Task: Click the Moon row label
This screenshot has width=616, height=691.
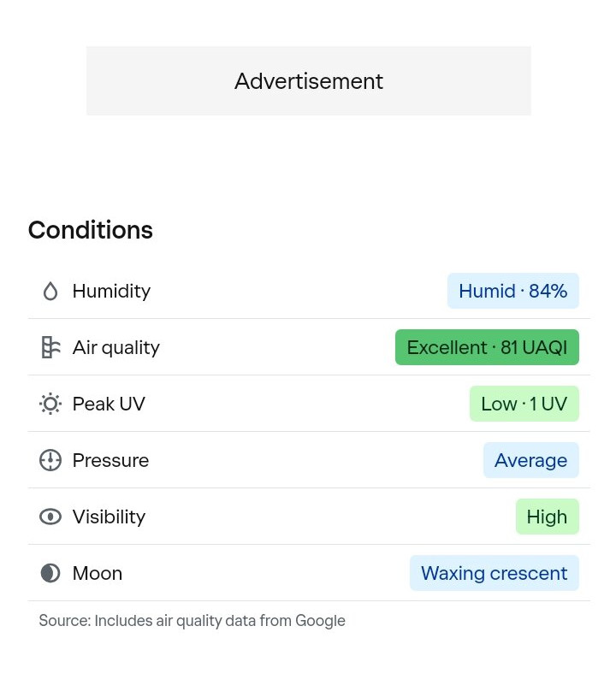Action: coord(97,573)
